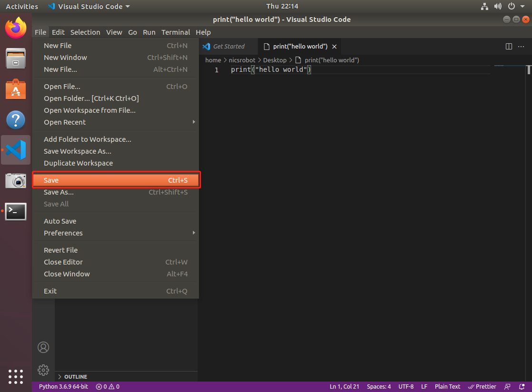532x392 pixels.
Task: Choose New File from File menu
Action: pyautogui.click(x=115, y=46)
